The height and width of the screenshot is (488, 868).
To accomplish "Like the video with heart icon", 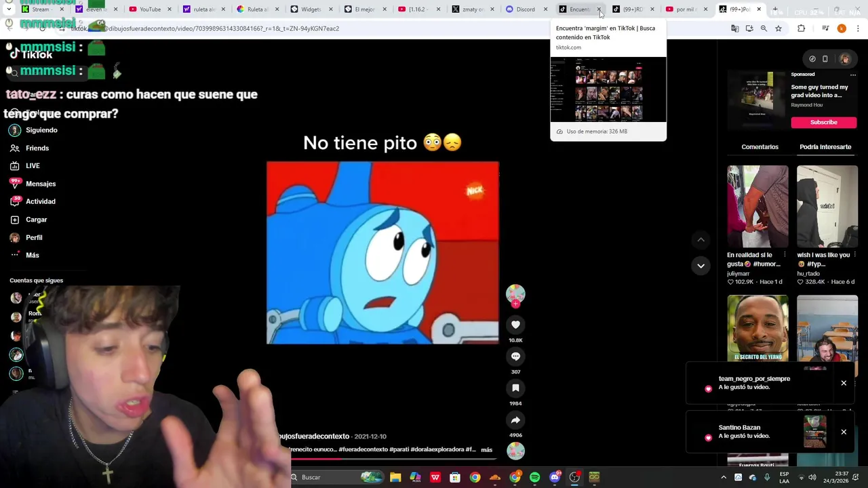I will pyautogui.click(x=515, y=325).
